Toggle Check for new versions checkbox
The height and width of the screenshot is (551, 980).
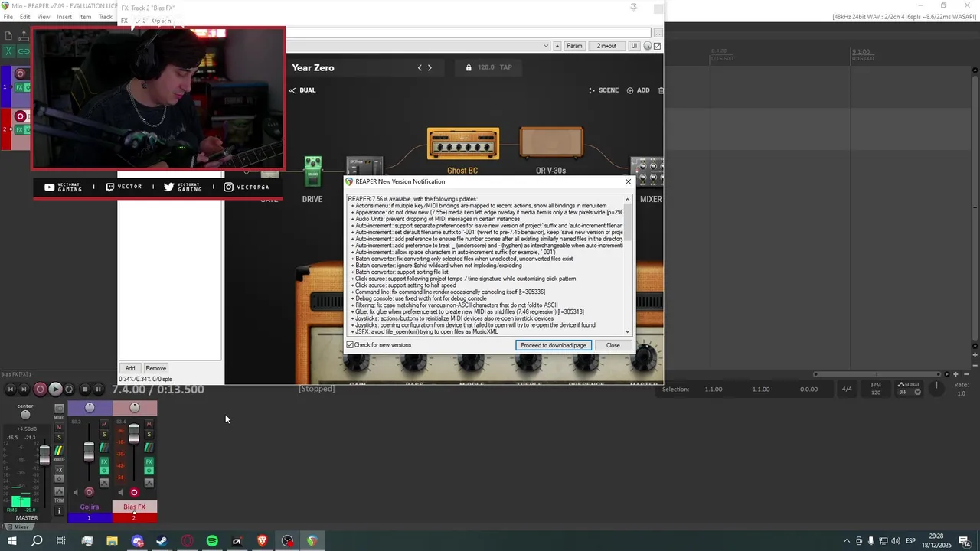pyautogui.click(x=350, y=345)
